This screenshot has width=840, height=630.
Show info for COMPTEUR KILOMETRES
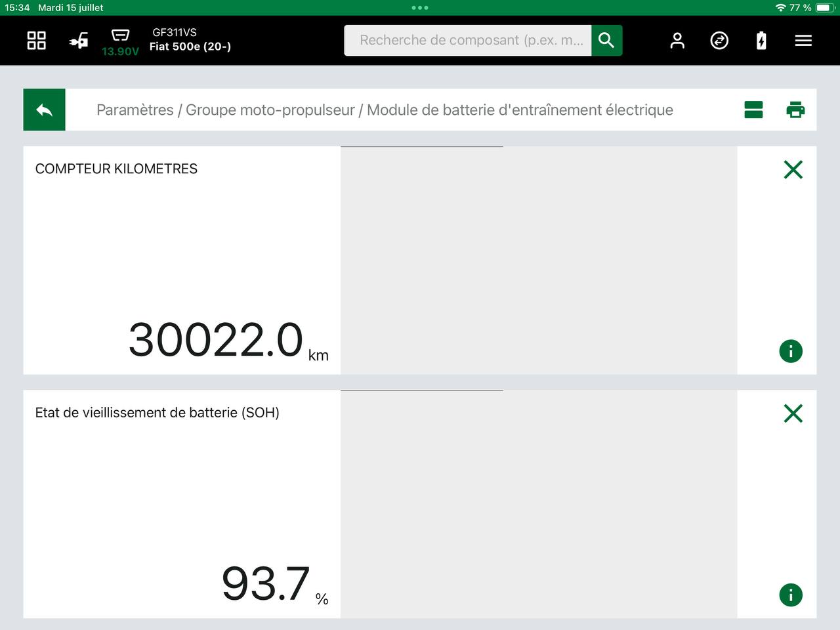[791, 351]
